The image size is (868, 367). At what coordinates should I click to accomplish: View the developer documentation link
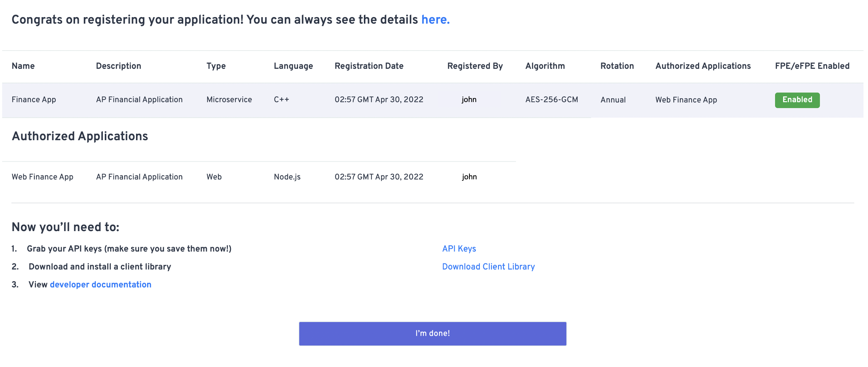[x=101, y=284]
